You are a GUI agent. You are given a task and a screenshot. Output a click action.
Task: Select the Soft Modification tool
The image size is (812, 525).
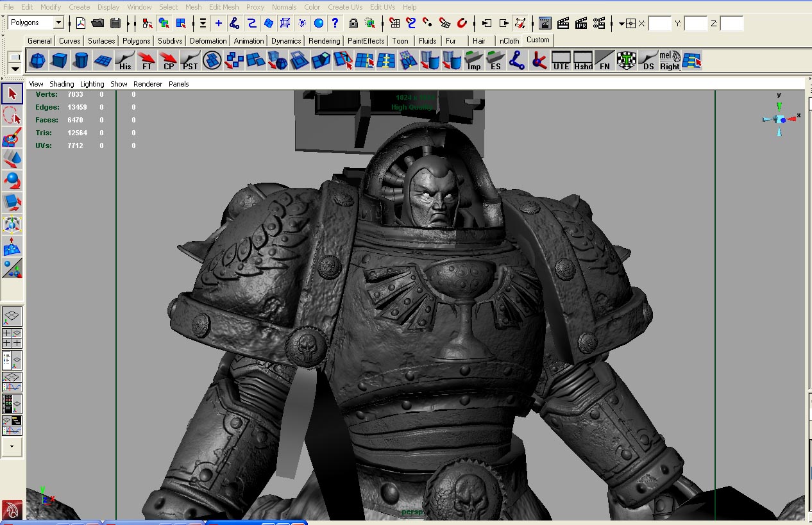tap(12, 246)
